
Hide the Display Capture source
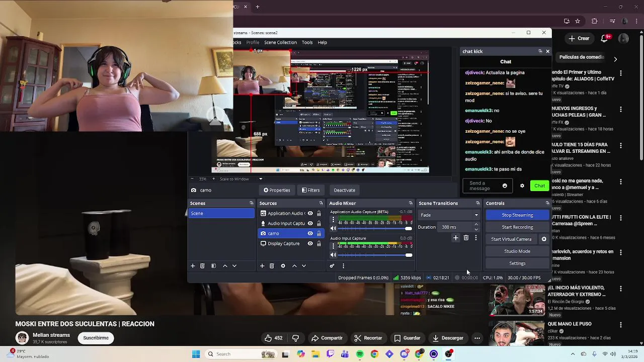pyautogui.click(x=310, y=243)
